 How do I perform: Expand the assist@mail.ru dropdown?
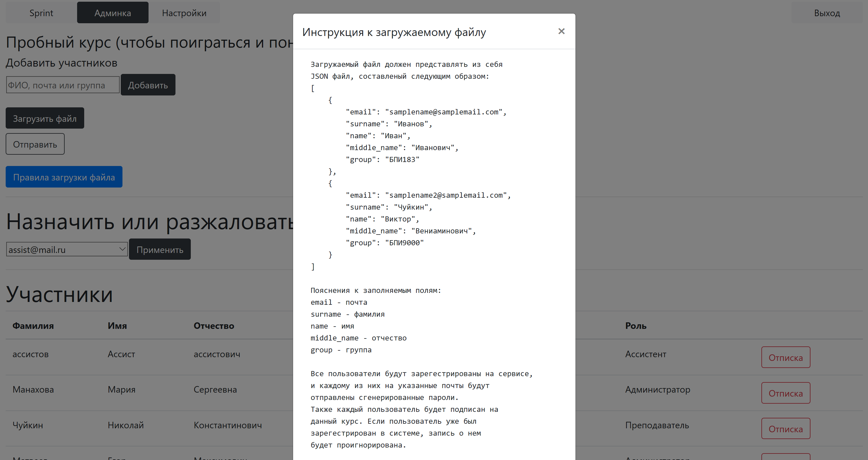[67, 250]
